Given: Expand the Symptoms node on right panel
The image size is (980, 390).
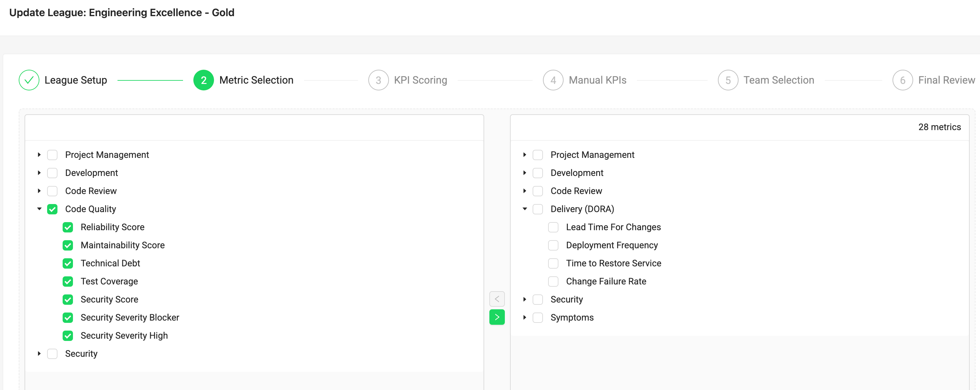Looking at the screenshot, I should click(x=525, y=317).
